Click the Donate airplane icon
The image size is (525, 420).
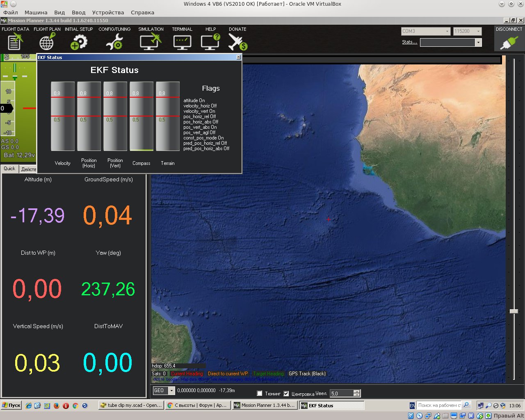coord(237,41)
